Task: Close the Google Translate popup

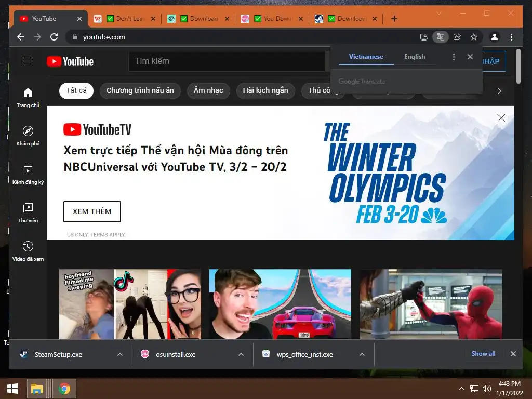Action: coord(470,57)
